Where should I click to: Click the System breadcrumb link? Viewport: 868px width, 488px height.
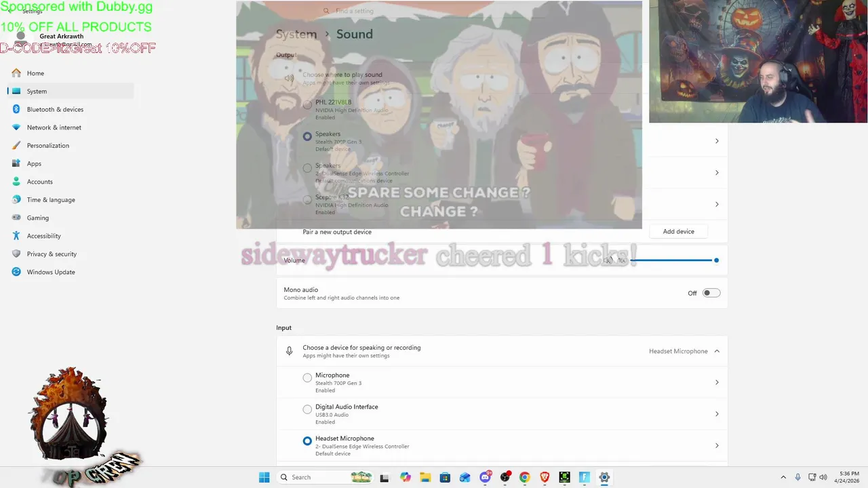[296, 34]
